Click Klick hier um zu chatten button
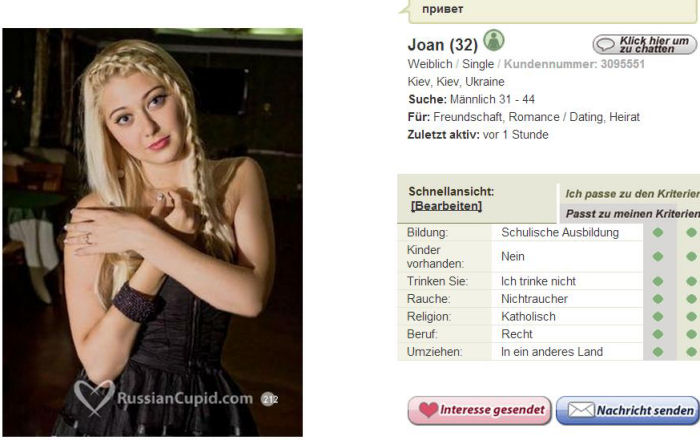 [x=645, y=45]
